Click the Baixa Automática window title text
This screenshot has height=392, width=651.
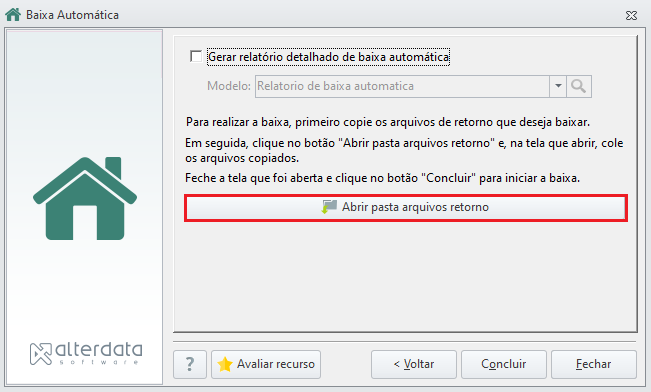pos(72,15)
